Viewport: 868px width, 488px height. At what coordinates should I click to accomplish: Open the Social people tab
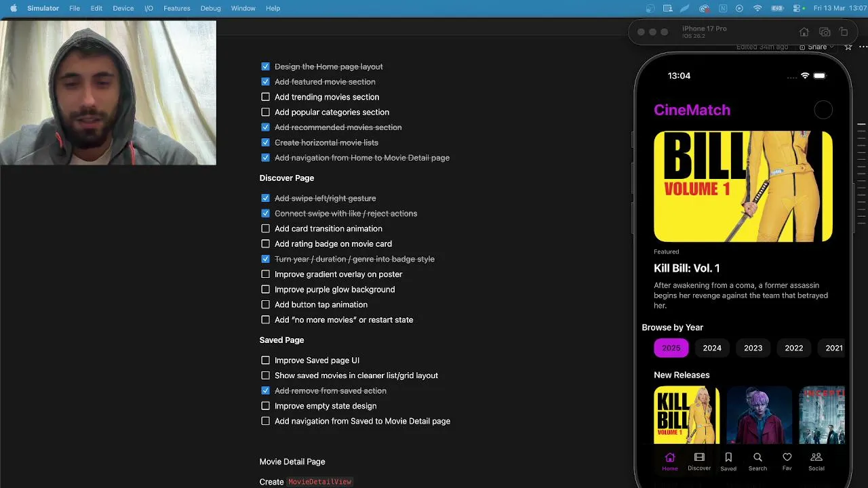[x=816, y=461]
